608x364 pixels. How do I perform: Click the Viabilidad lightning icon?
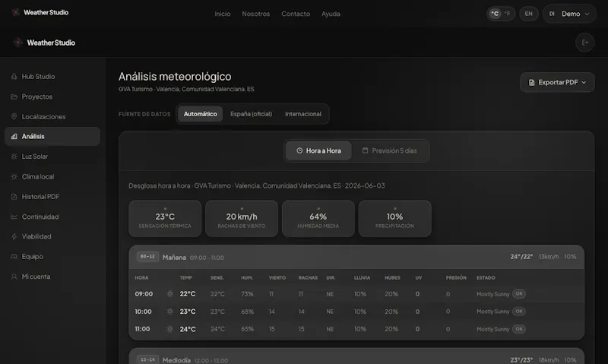[x=14, y=236]
